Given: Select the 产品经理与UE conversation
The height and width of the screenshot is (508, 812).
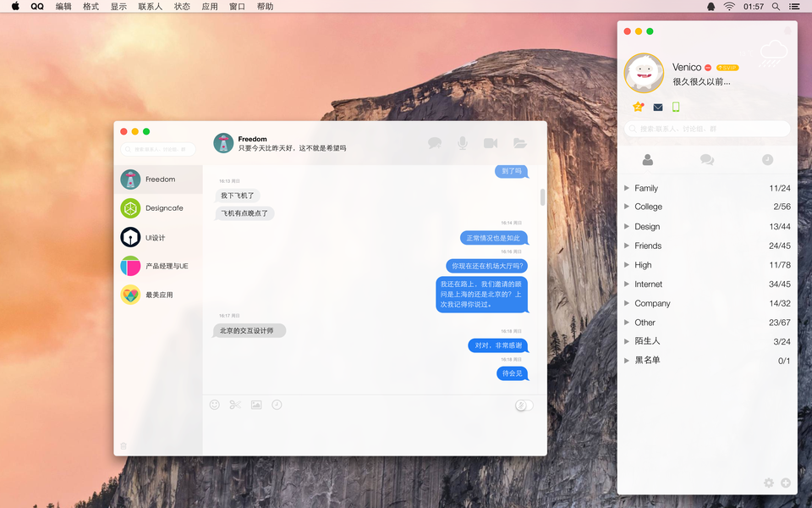Looking at the screenshot, I should (158, 266).
